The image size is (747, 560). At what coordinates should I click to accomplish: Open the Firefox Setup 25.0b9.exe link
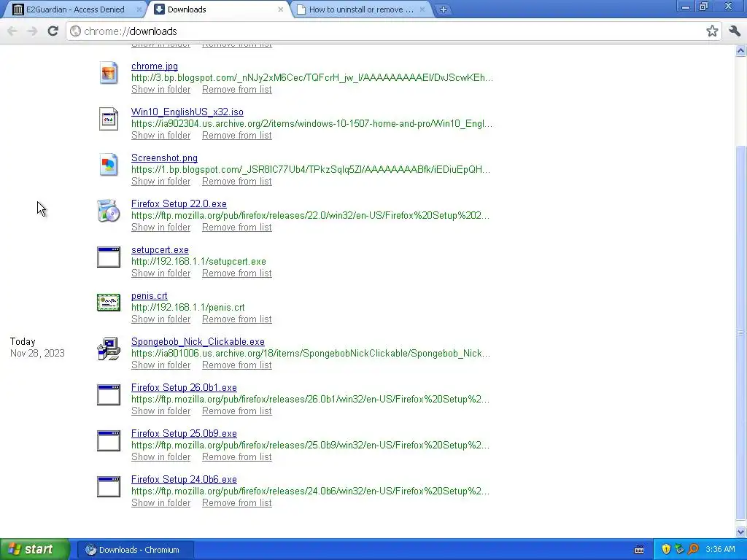(x=184, y=434)
